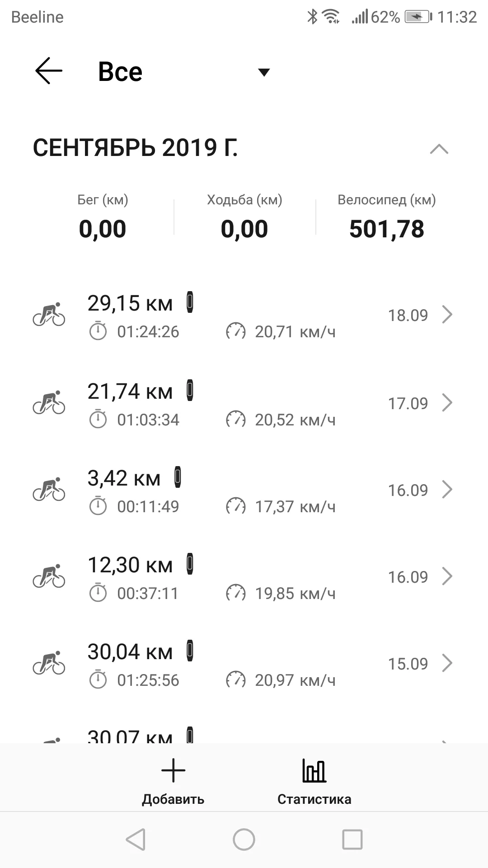
Task: Open the 17.09 ride details chevron
Action: pos(447,403)
